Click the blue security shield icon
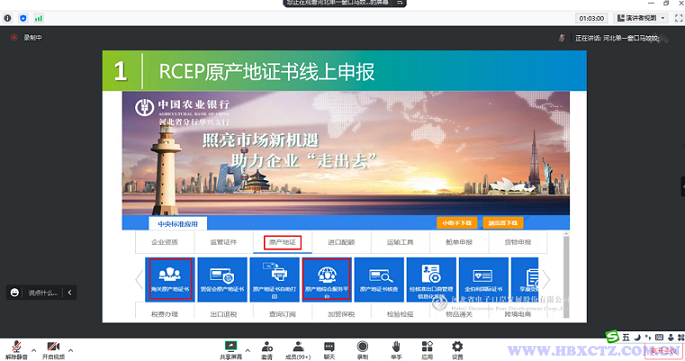Image resolution: width=685 pixels, height=361 pixels. point(23,18)
